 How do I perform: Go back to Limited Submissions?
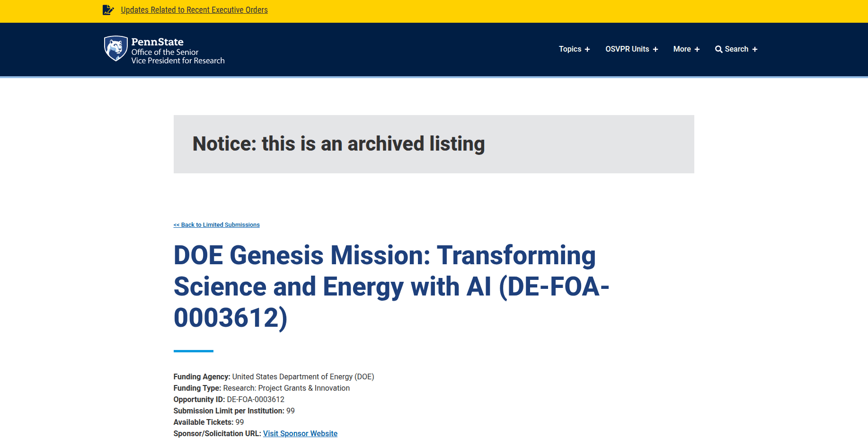[x=216, y=225]
